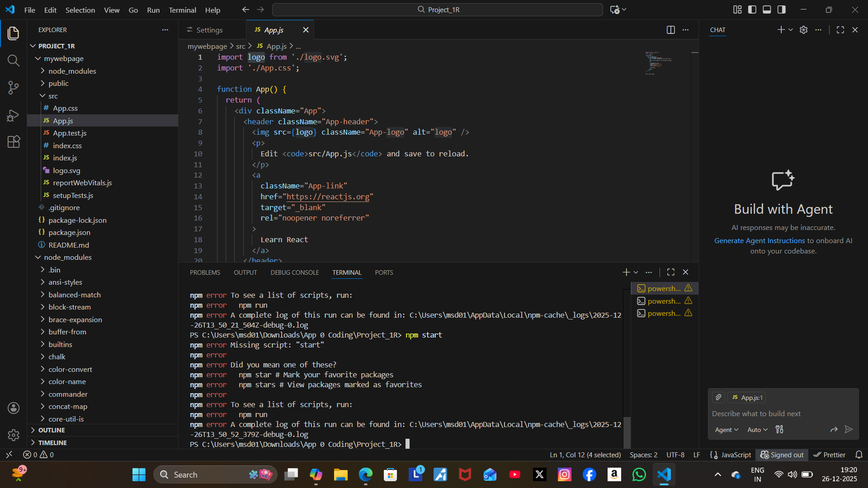
Task: Open the Terminal menu
Action: click(182, 10)
